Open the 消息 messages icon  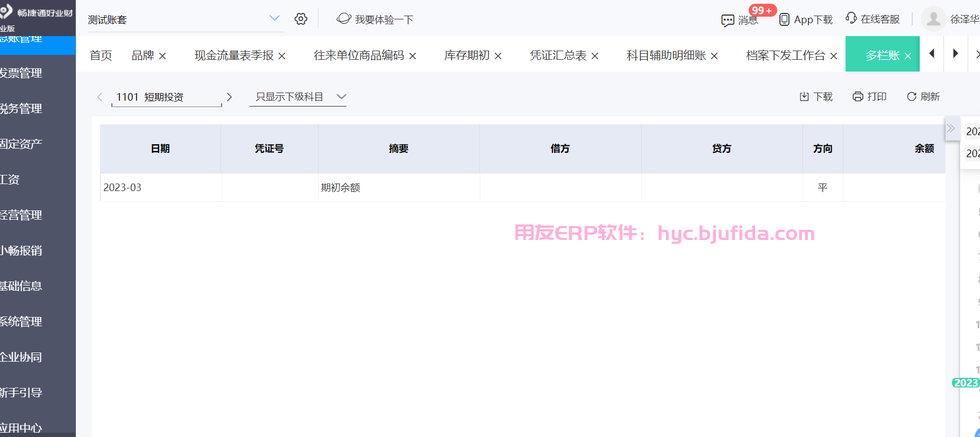coord(727,20)
